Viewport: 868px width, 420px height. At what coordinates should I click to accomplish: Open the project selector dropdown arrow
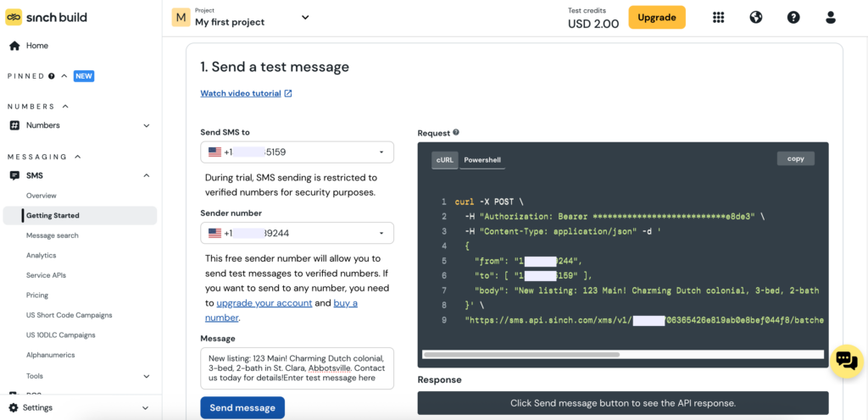[305, 17]
